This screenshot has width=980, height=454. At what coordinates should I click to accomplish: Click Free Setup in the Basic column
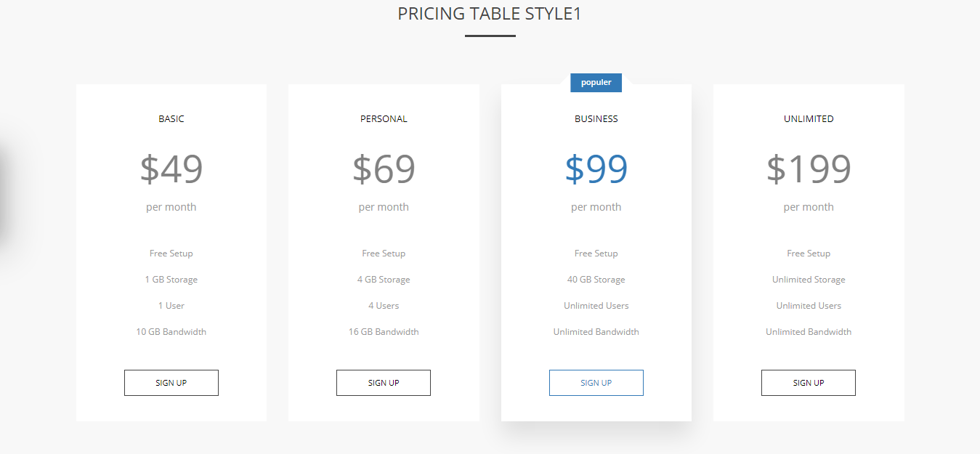pos(171,253)
